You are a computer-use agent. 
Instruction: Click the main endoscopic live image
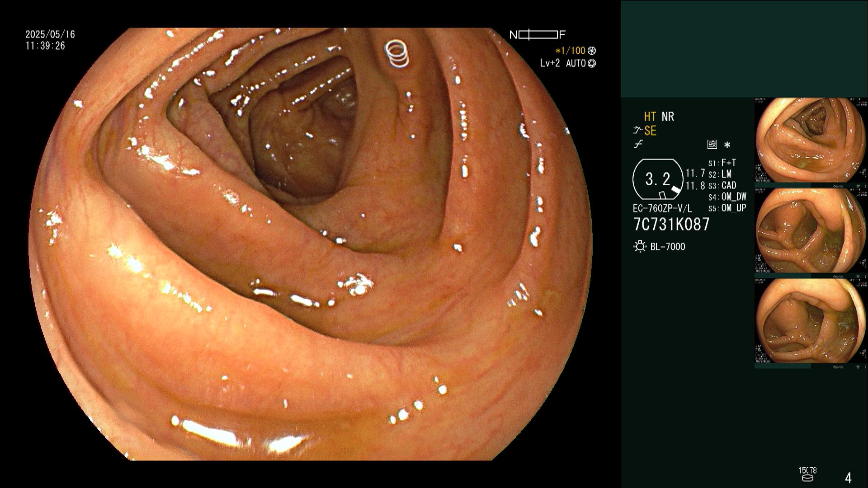tap(310, 244)
